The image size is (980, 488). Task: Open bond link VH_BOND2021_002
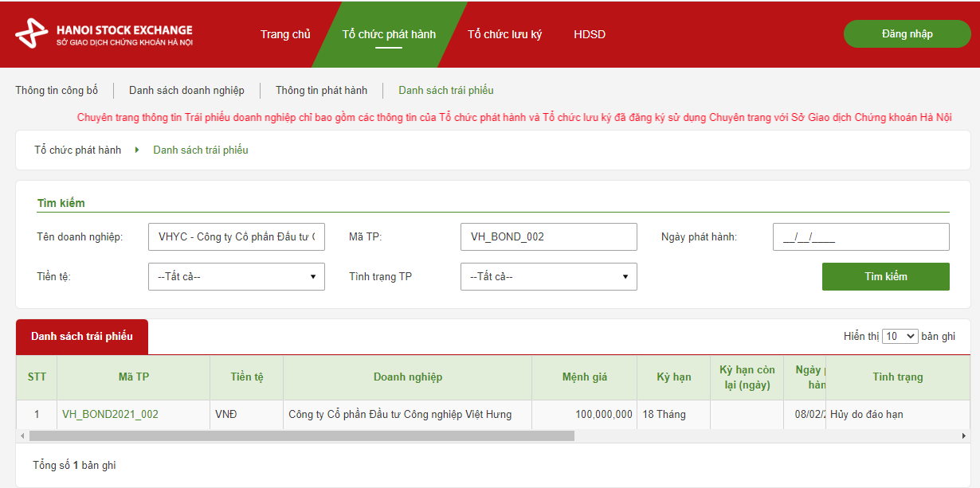point(110,415)
